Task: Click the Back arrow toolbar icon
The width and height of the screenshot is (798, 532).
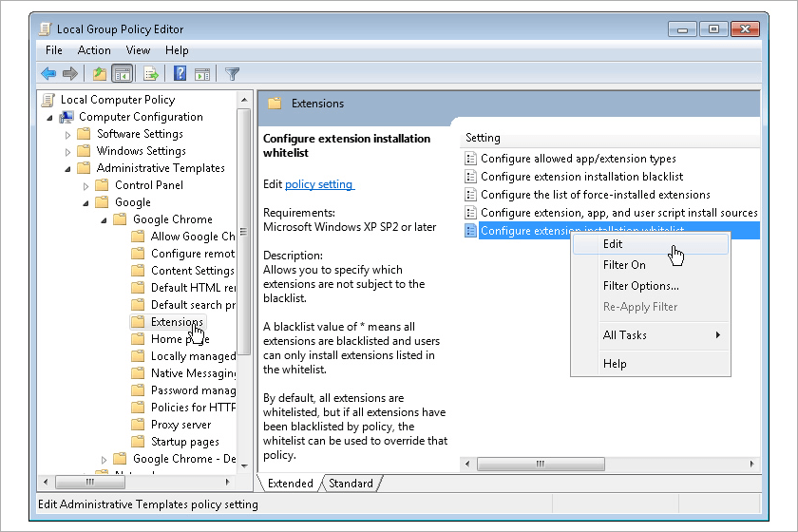Action: [48, 73]
